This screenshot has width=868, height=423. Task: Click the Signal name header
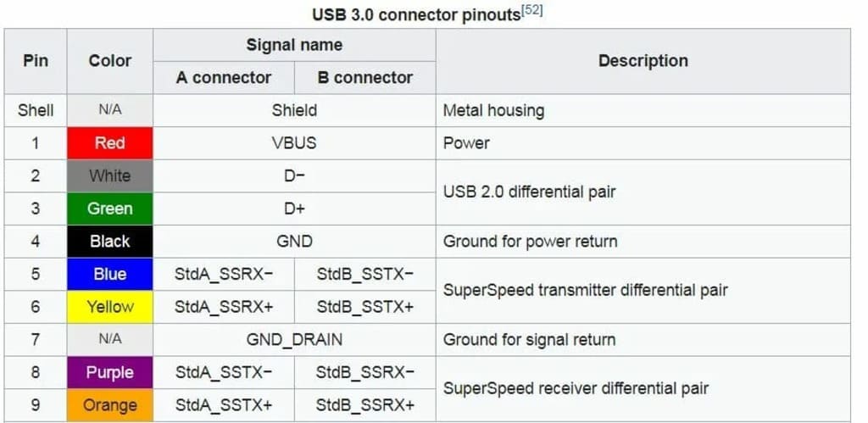294,45
